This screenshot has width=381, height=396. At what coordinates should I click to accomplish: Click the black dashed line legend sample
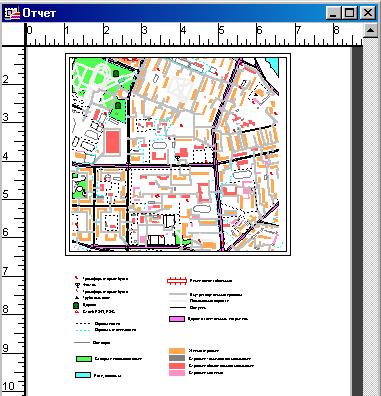83,324
